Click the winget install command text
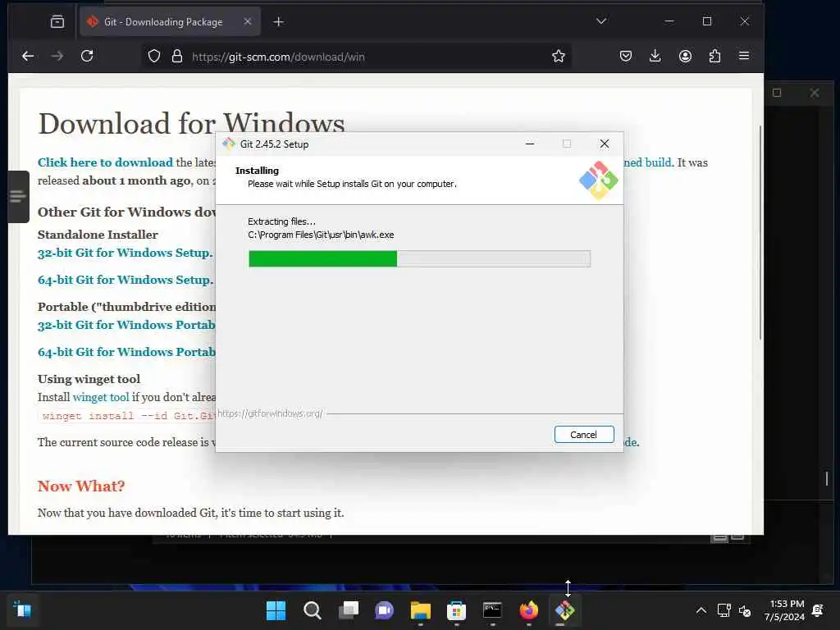This screenshot has height=630, width=840. 129,416
